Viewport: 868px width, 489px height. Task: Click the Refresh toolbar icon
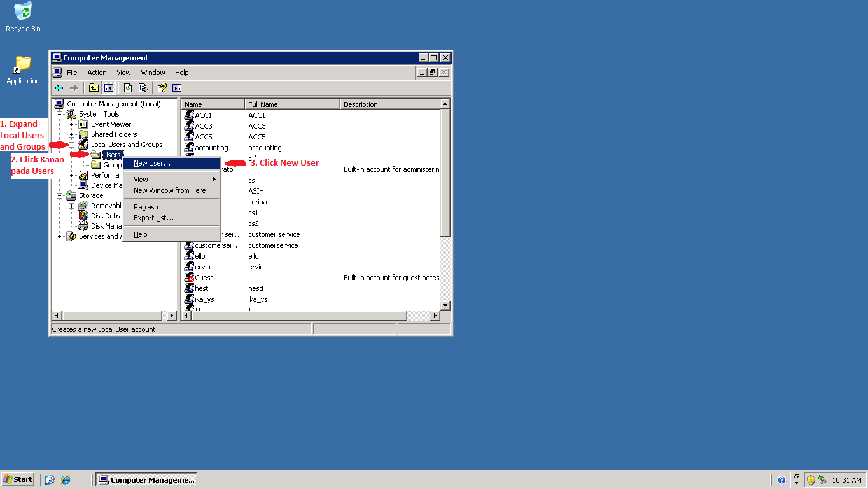(x=127, y=88)
